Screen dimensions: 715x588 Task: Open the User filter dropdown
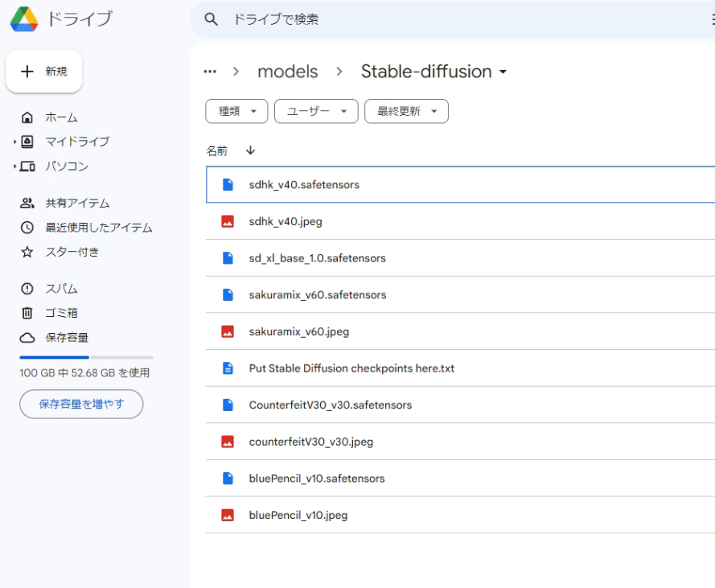pyautogui.click(x=316, y=112)
